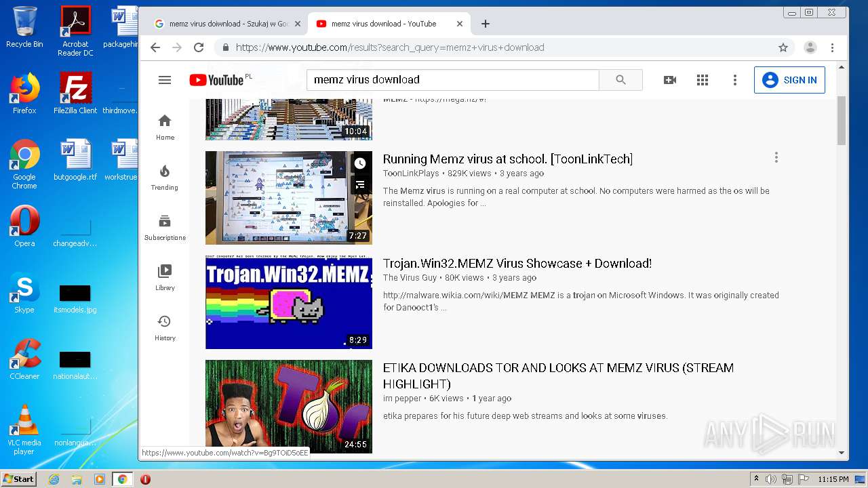Bookmark this page with the star
868x488 pixels.
tap(783, 47)
